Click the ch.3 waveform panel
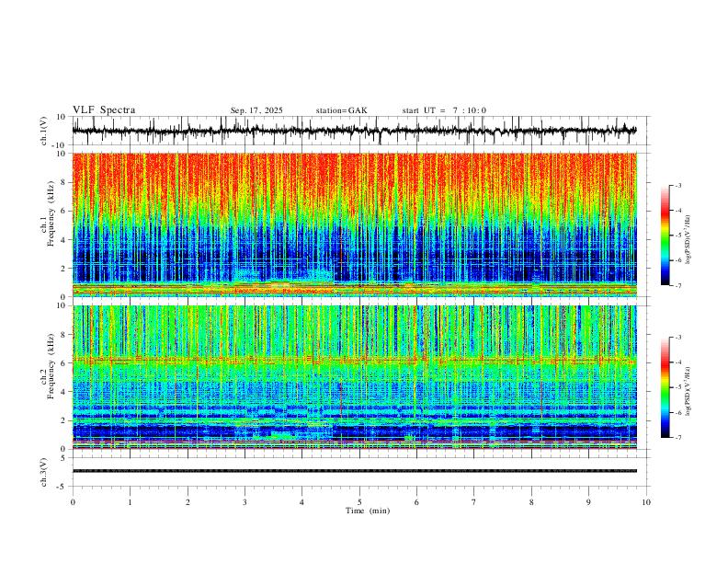 click(361, 472)
